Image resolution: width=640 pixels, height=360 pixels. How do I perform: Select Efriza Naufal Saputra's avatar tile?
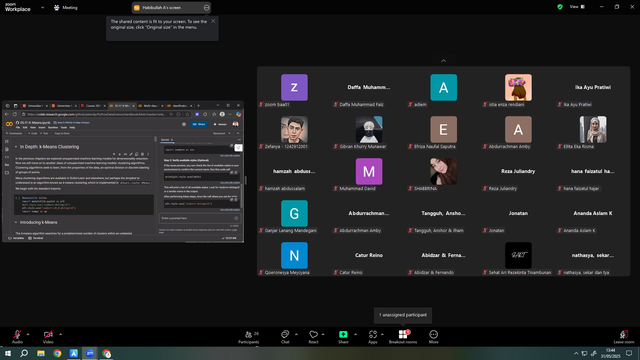coord(444,129)
